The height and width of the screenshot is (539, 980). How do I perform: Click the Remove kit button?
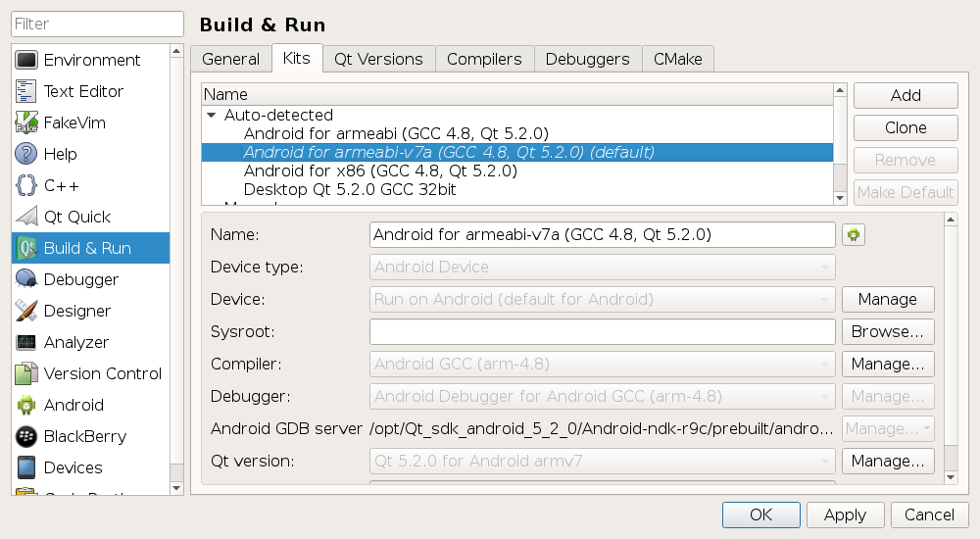[x=906, y=160]
